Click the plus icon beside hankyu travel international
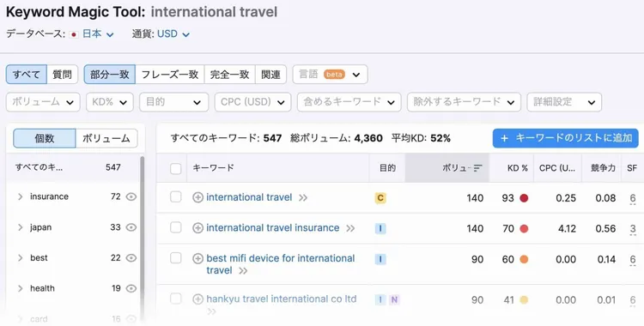The height and width of the screenshot is (326, 644). click(198, 299)
